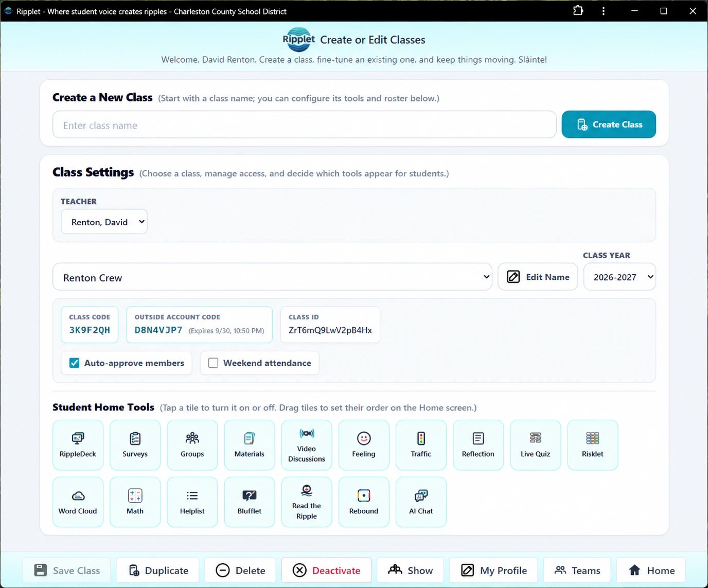Click the outside account code D8N4VJP7
708x588 pixels.
coord(158,330)
